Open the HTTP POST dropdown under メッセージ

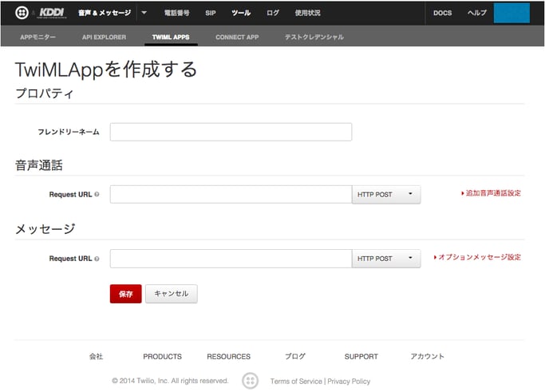point(386,259)
